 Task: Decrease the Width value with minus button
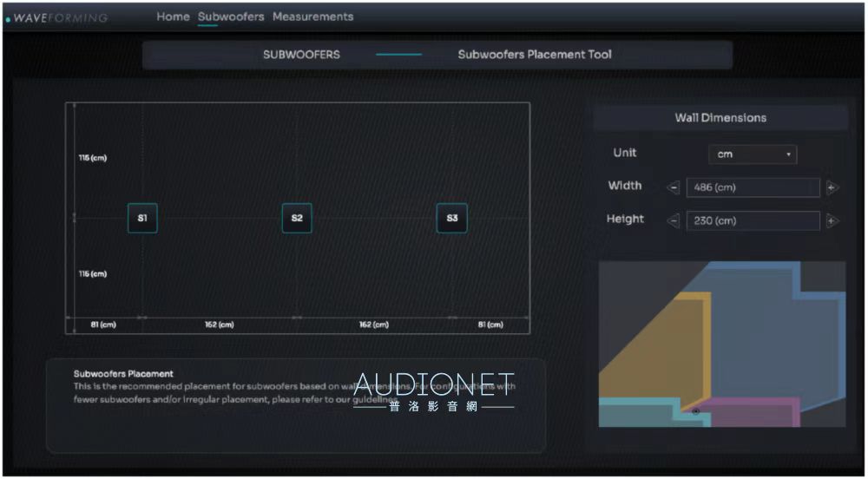[674, 187]
